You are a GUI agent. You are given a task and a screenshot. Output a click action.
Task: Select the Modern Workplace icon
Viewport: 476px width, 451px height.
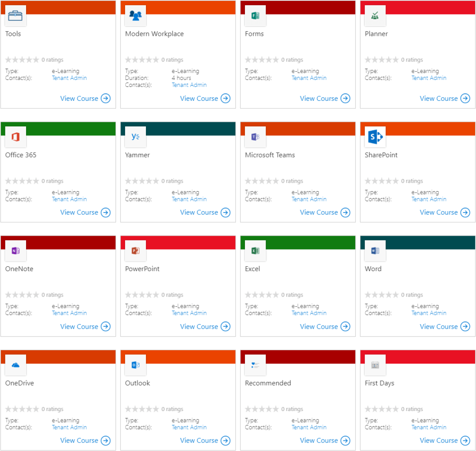click(x=135, y=15)
